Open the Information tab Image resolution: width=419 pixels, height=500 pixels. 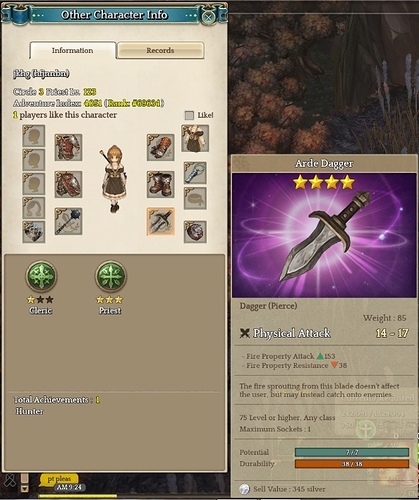[x=73, y=50]
